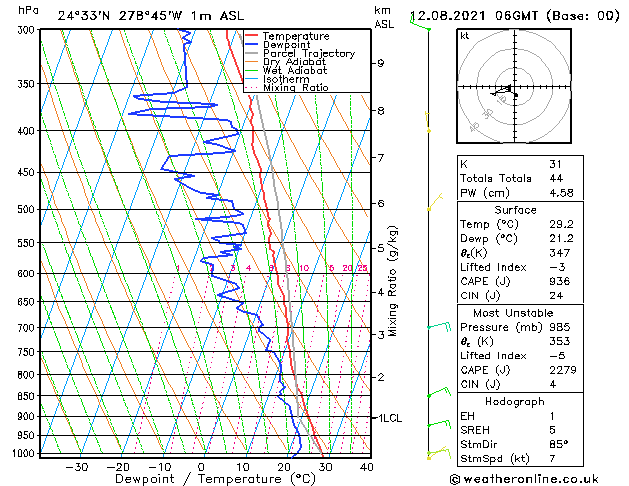
Task: Click the Dewpoint / Temperature (°C) axis title
Action: point(215,479)
